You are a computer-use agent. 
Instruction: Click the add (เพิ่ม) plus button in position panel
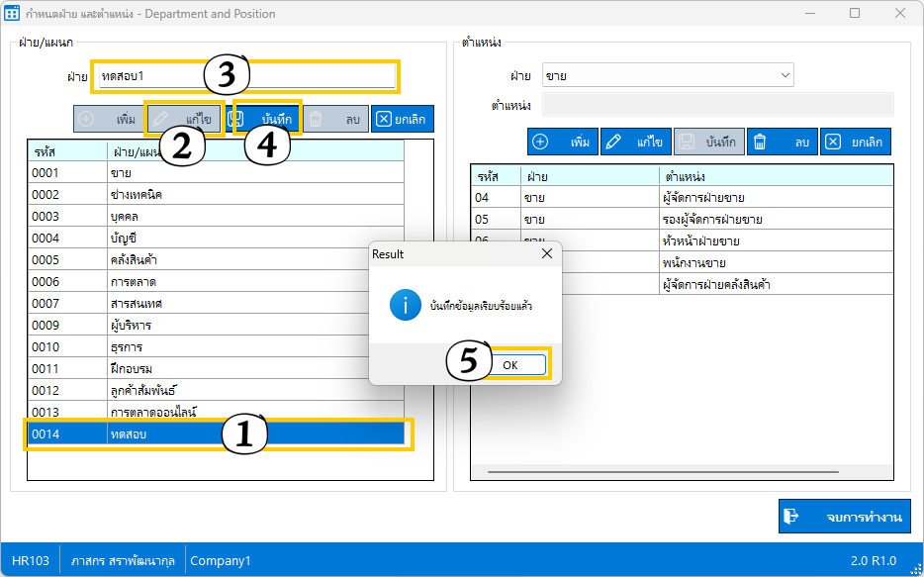(x=562, y=143)
